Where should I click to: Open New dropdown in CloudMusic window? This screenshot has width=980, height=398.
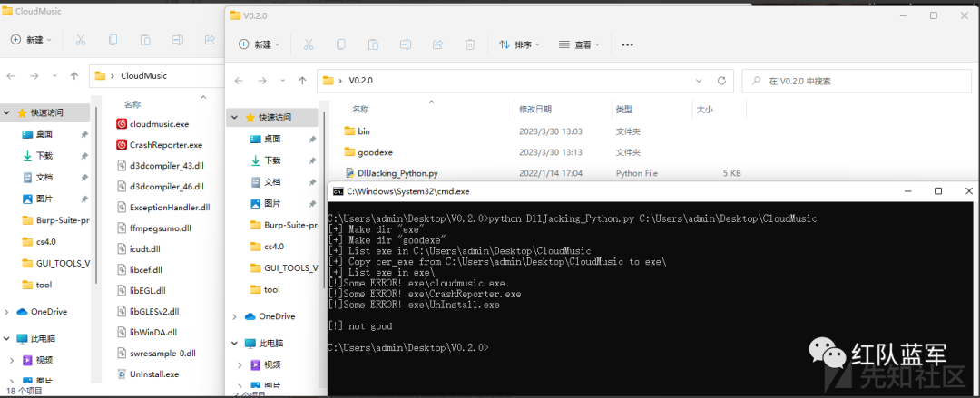31,40
